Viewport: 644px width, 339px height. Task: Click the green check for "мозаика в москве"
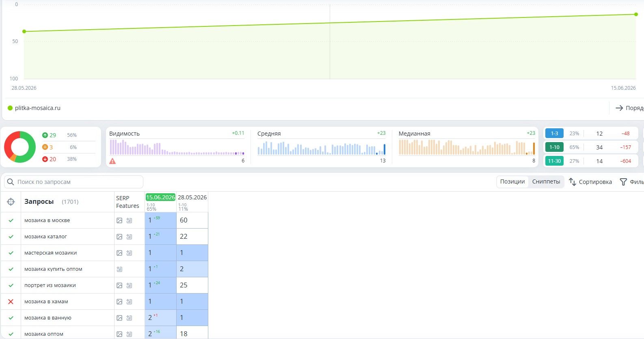coord(11,220)
